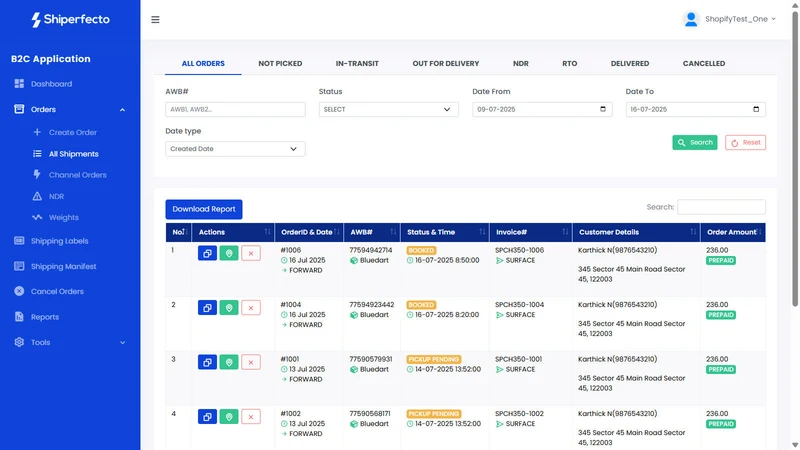The height and width of the screenshot is (450, 800).
Task: Switch to CANCELLED tab
Action: 704,63
